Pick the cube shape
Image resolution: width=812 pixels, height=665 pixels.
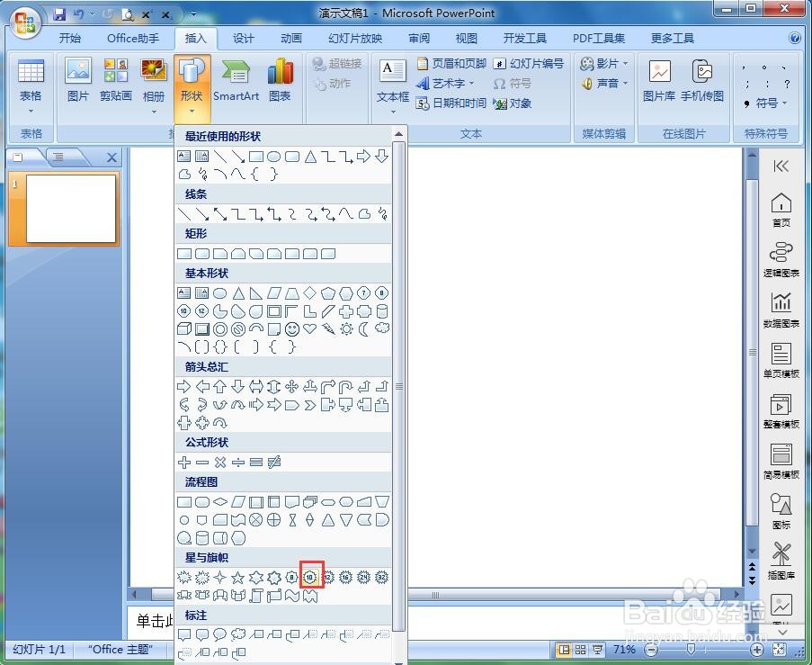(183, 328)
